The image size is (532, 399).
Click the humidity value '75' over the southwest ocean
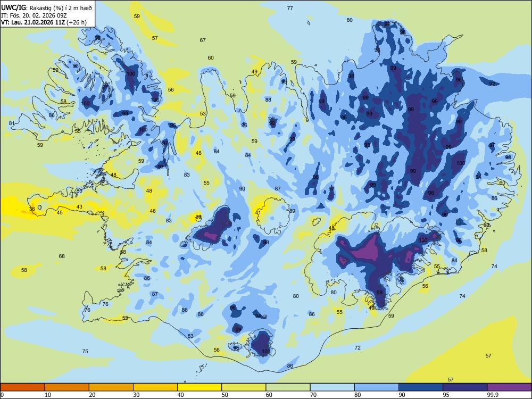coord(85,352)
